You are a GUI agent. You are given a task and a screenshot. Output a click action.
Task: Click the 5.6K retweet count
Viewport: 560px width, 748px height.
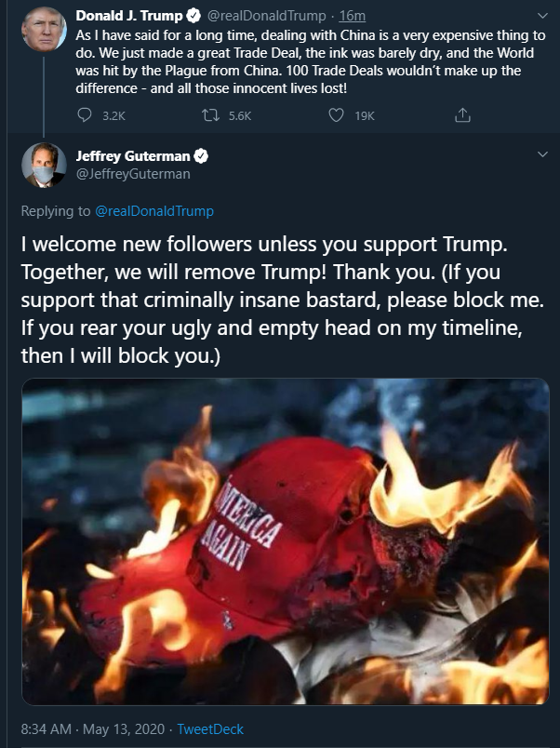pos(239,116)
